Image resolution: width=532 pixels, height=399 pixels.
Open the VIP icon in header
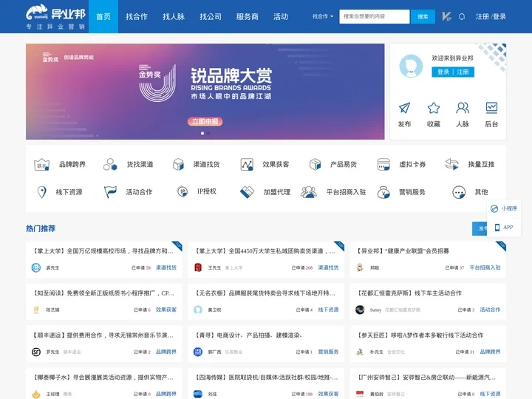pos(446,16)
